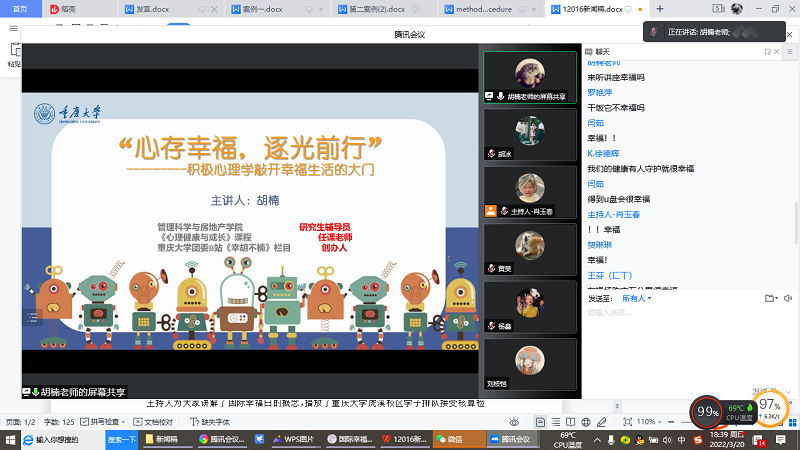Image resolution: width=800 pixels, height=450 pixels.
Task: Expand the 拼写检查 dropdown arrow
Action: click(123, 422)
